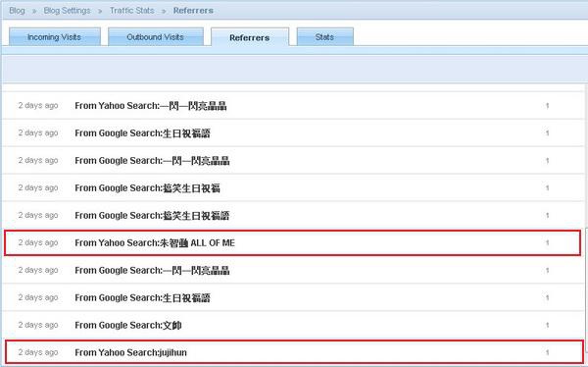Open referrer Yahoo Search 一閃一閃亮晶晶
This screenshot has width=588, height=367.
click(x=150, y=106)
